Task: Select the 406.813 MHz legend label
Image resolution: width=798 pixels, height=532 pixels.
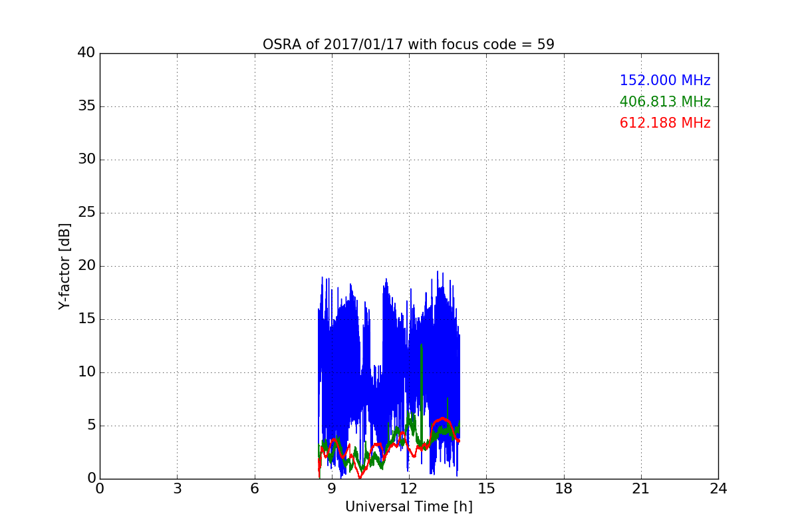Action: point(665,102)
